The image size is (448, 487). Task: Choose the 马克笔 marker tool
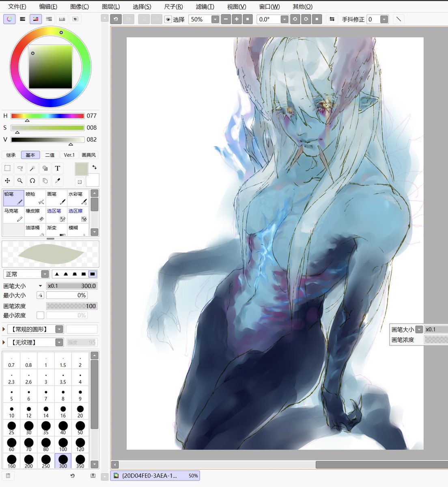pyautogui.click(x=13, y=215)
